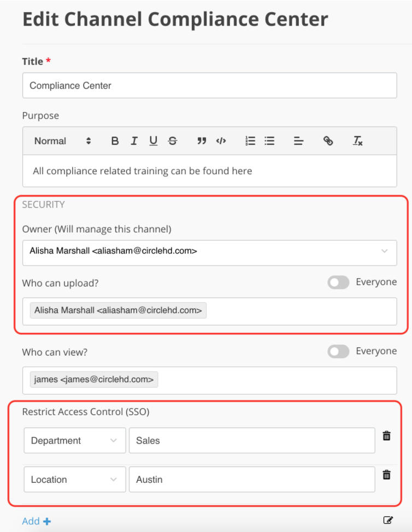
Task: Clear text formatting in Purpose editor
Action: (357, 141)
